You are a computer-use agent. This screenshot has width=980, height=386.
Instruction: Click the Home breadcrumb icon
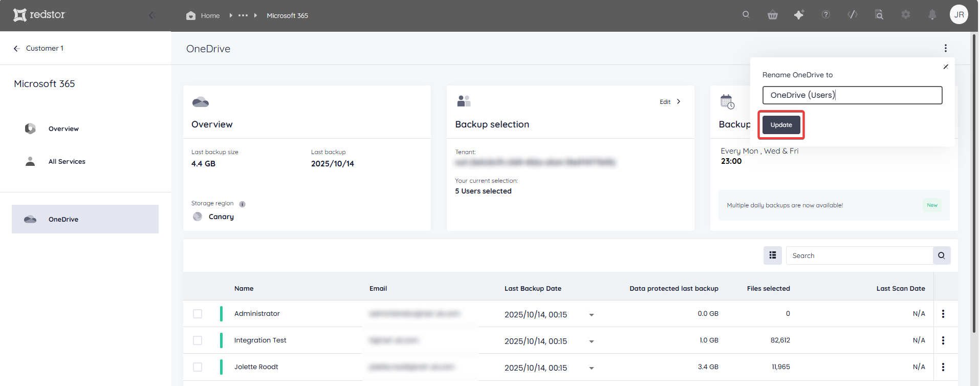[191, 15]
